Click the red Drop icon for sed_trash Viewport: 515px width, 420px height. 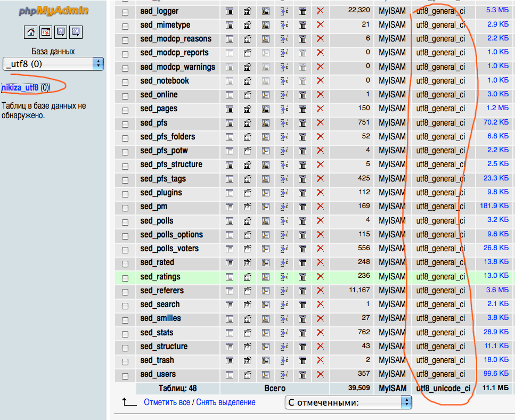320,360
